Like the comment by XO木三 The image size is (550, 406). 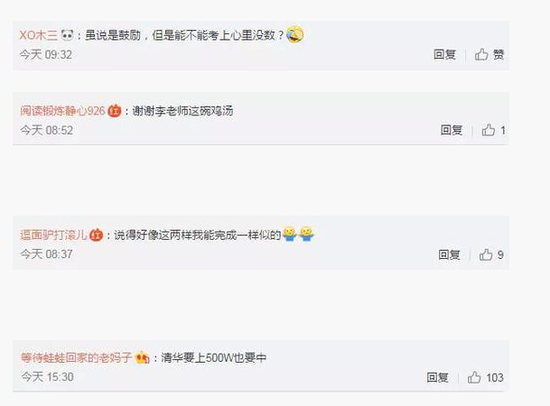click(489, 55)
